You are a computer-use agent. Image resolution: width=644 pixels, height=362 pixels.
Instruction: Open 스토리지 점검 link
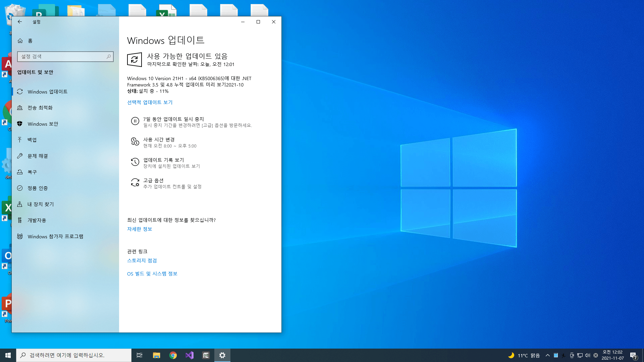(142, 260)
